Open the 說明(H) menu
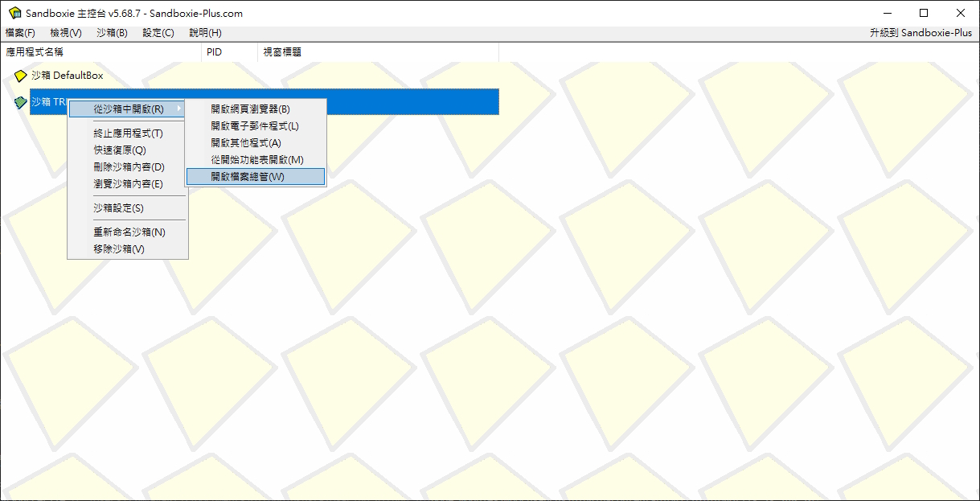The height and width of the screenshot is (501, 980). click(x=205, y=33)
